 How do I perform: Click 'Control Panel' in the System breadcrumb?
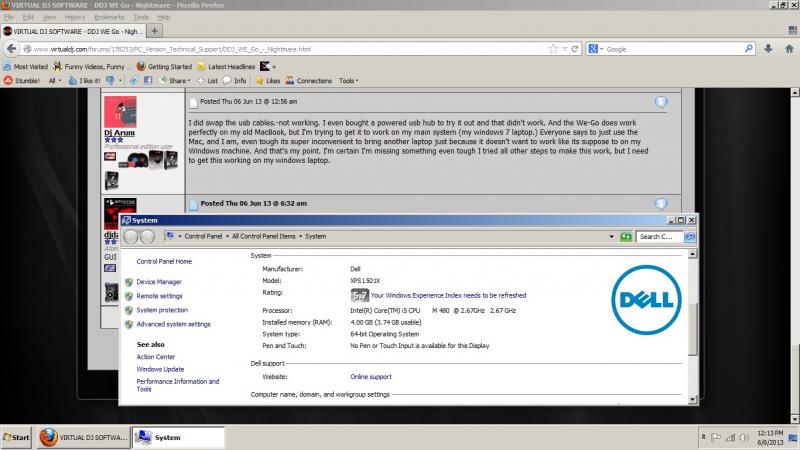tap(203, 236)
